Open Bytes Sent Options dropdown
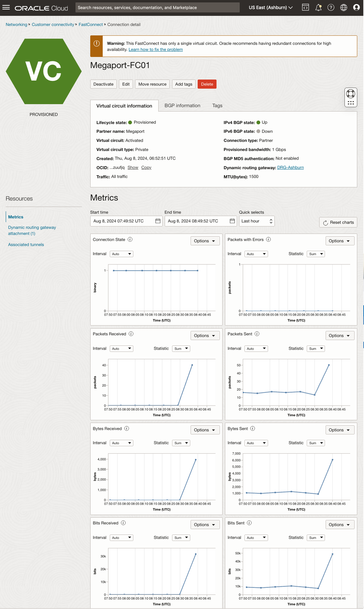Viewport: 364px width, 609px height. tap(340, 430)
